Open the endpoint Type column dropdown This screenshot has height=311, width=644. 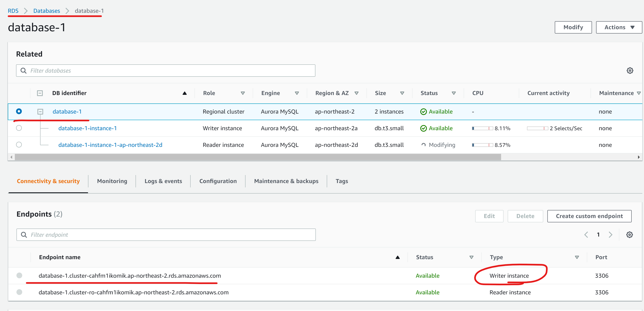click(577, 257)
